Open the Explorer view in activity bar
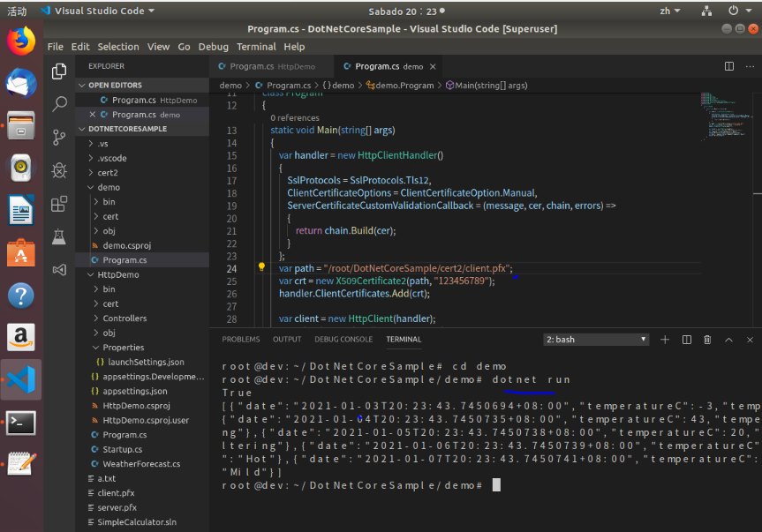762x532 pixels. (x=59, y=71)
